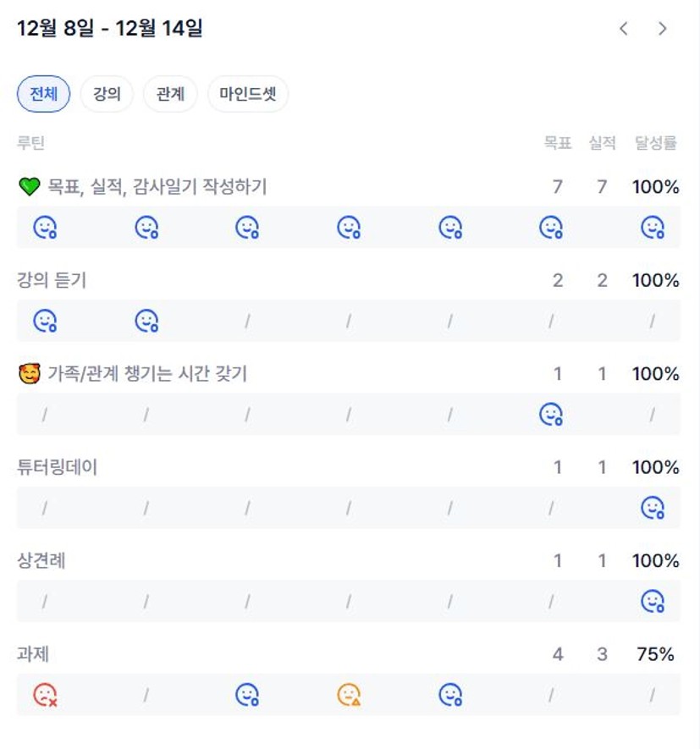
Task: Open the 튜터링데이 routine title
Action: tap(58, 467)
